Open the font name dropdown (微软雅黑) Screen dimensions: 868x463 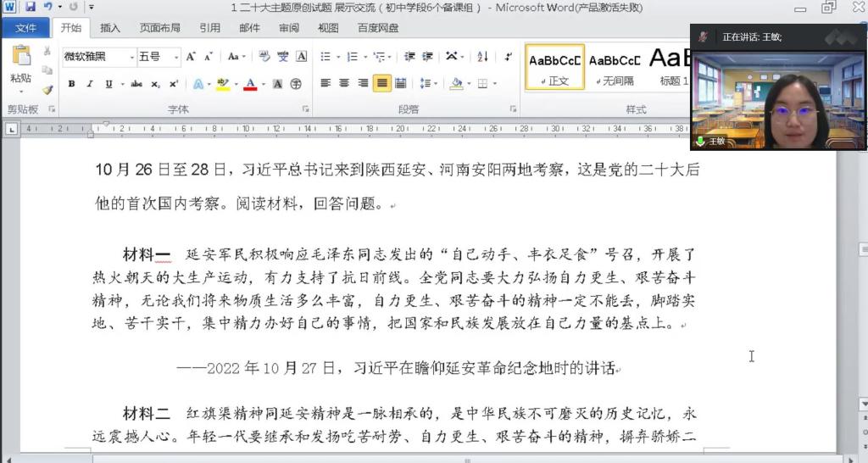tap(98, 57)
